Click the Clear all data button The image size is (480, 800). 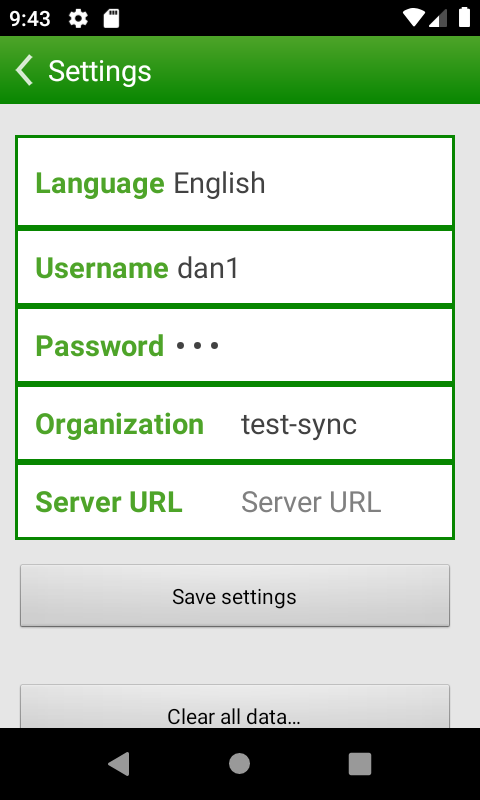235,707
